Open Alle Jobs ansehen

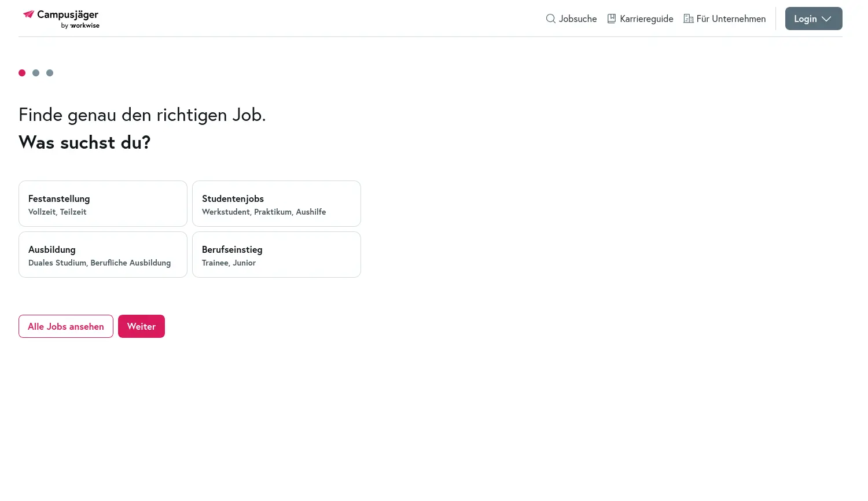point(65,326)
